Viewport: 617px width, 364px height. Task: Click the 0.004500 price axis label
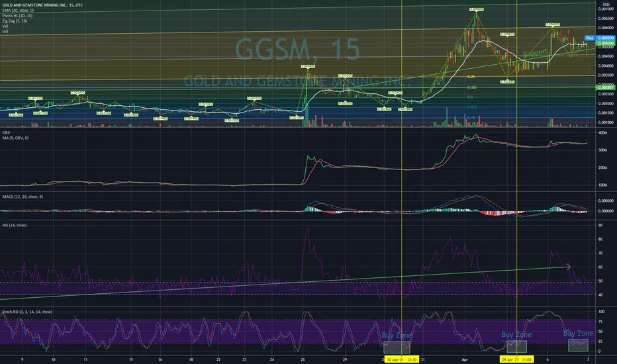(x=606, y=56)
